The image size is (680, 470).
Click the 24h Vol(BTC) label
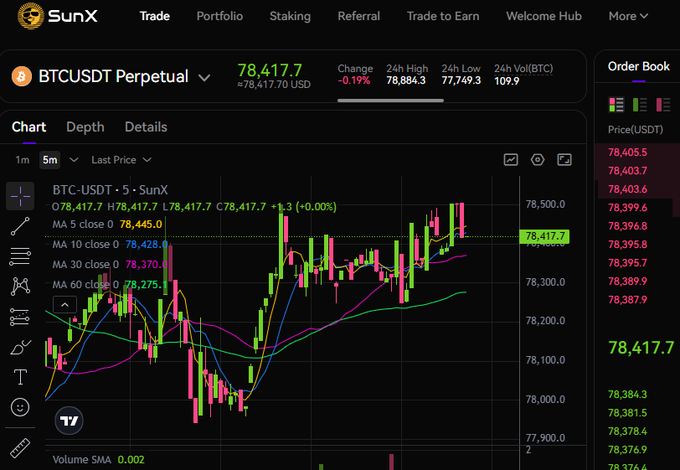[x=523, y=69]
